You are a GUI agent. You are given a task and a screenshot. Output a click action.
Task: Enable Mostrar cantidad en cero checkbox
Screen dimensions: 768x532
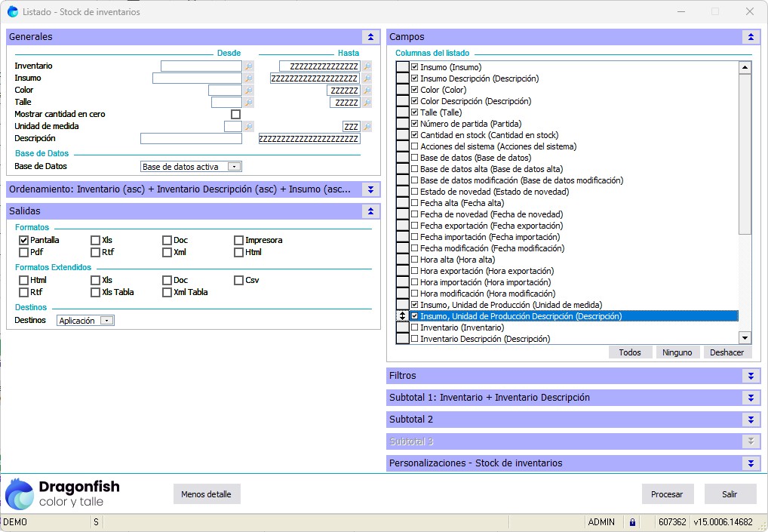pyautogui.click(x=235, y=115)
